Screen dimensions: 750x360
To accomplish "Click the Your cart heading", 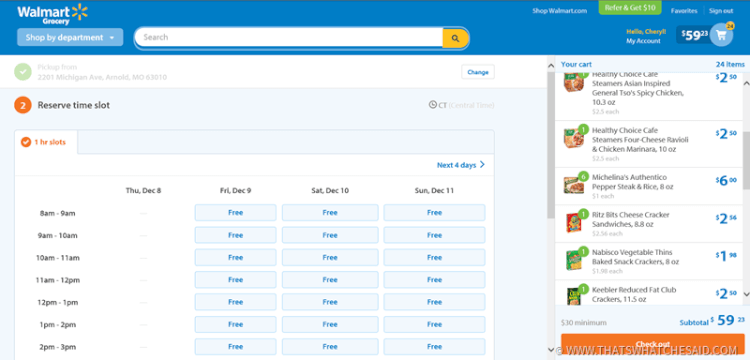I will [576, 65].
